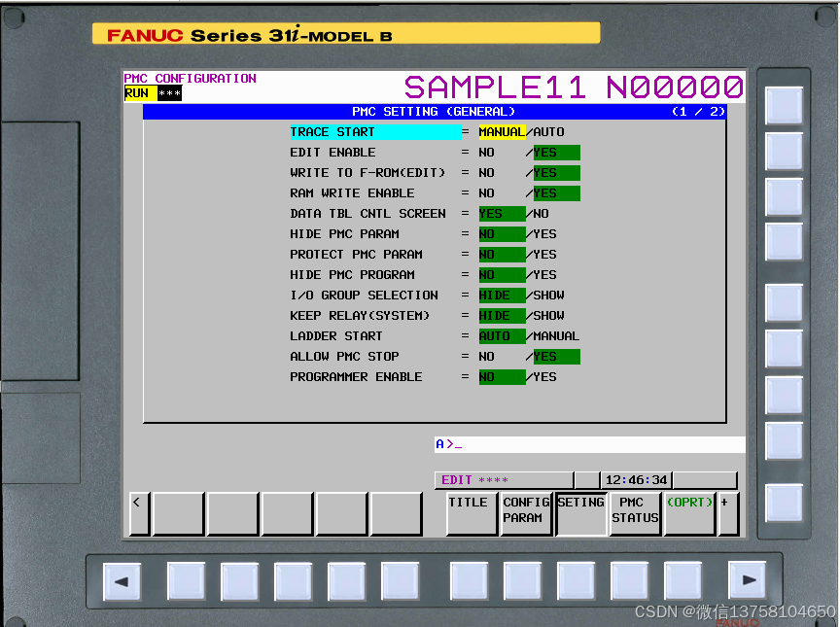Click the SAMPLE11 N00000 program name
Screen dimensions: 840x627
pyautogui.click(x=574, y=87)
